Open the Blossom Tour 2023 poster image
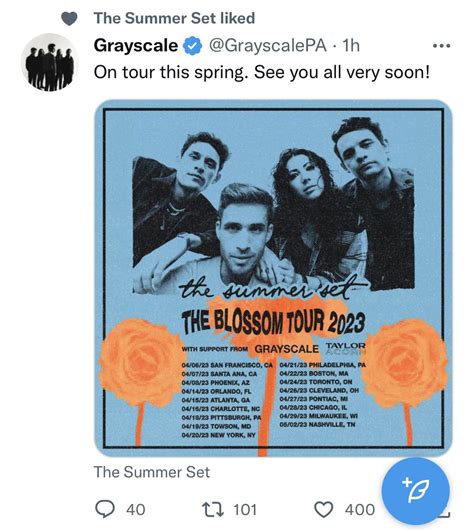The height and width of the screenshot is (532, 474). pos(273,278)
